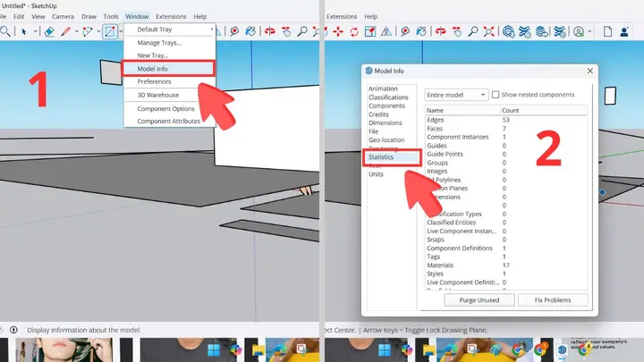Activate the Orbit tool in left toolbar
Image resolution: width=644 pixels, height=362 pixels.
click(270, 31)
